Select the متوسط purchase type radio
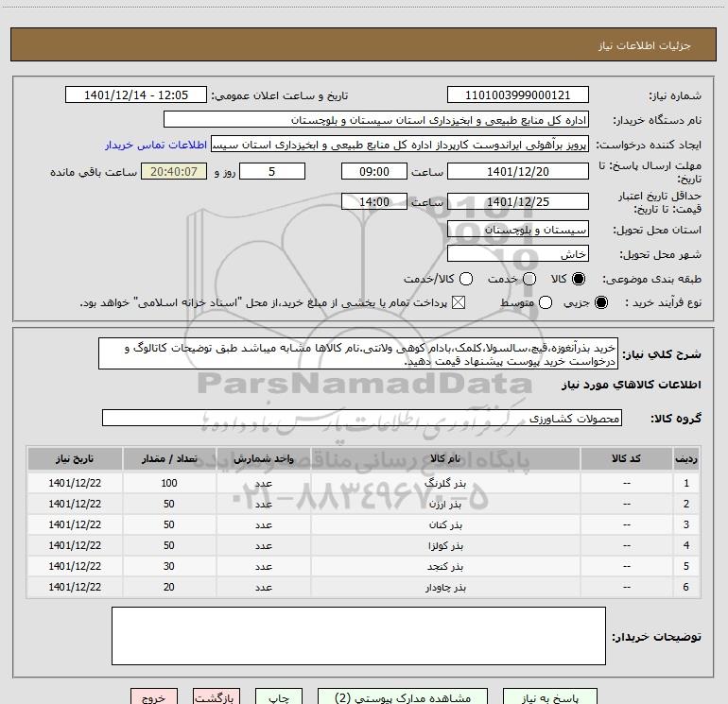Screen dimensions: 728x704 [x=546, y=302]
